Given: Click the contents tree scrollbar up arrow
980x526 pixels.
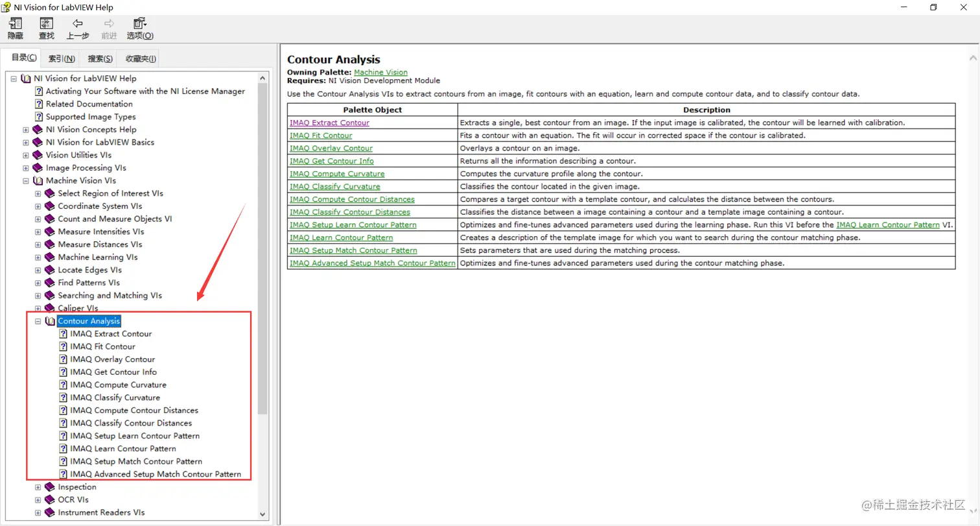Looking at the screenshot, I should [262, 78].
